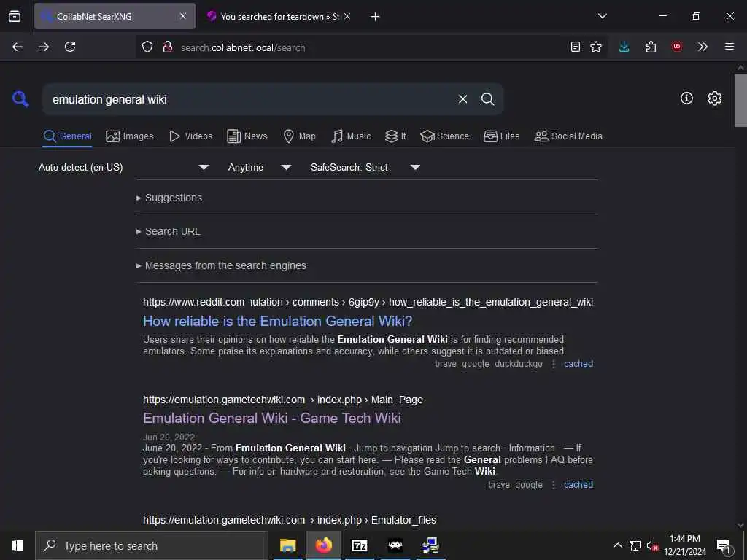Screen dimensions: 747x560
Task: Open Firefox application menu
Action: [x=729, y=47]
